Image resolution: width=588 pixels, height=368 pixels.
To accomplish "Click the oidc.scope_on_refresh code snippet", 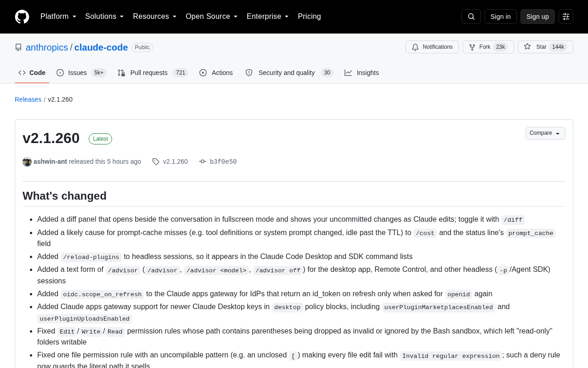I will click(x=102, y=294).
